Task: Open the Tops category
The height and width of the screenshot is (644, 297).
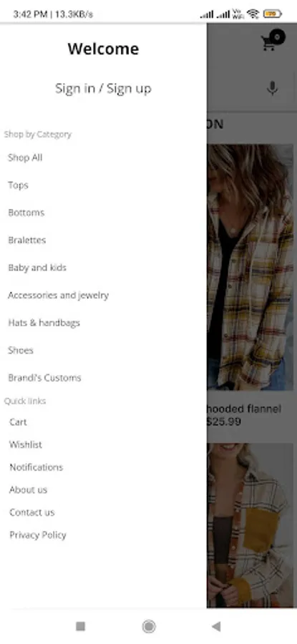Action: click(x=18, y=185)
